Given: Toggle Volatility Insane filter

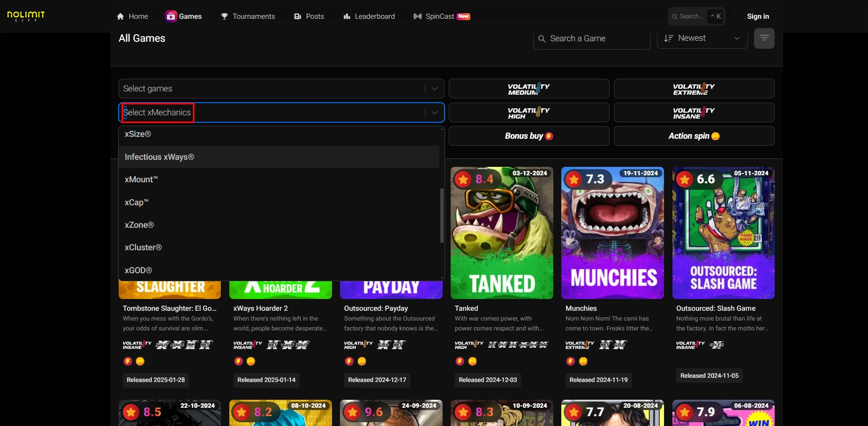Looking at the screenshot, I should [x=694, y=112].
